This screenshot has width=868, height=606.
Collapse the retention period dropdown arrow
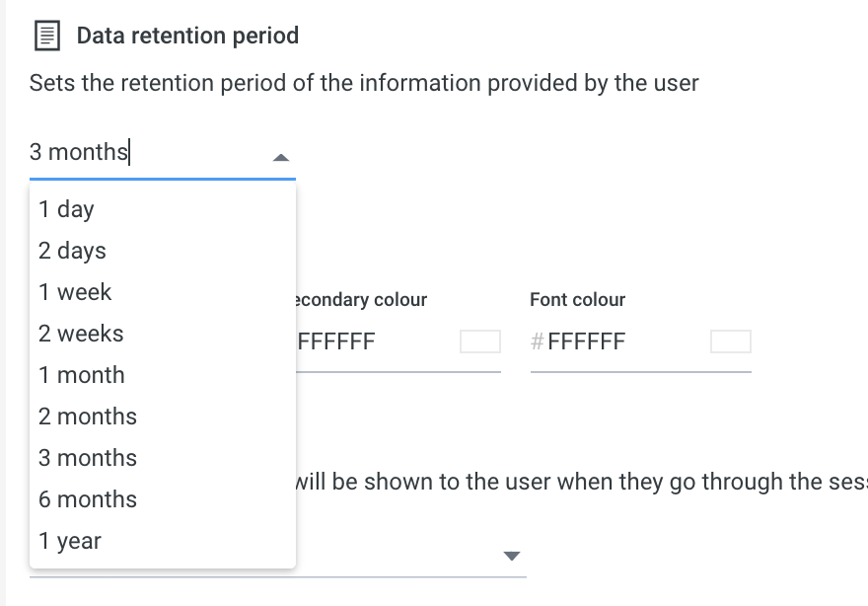pos(281,158)
